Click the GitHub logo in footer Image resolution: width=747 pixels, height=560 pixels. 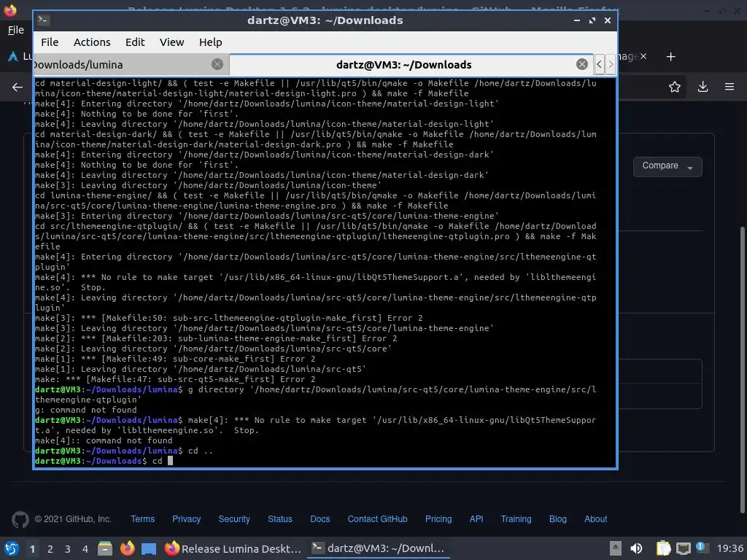click(x=20, y=519)
